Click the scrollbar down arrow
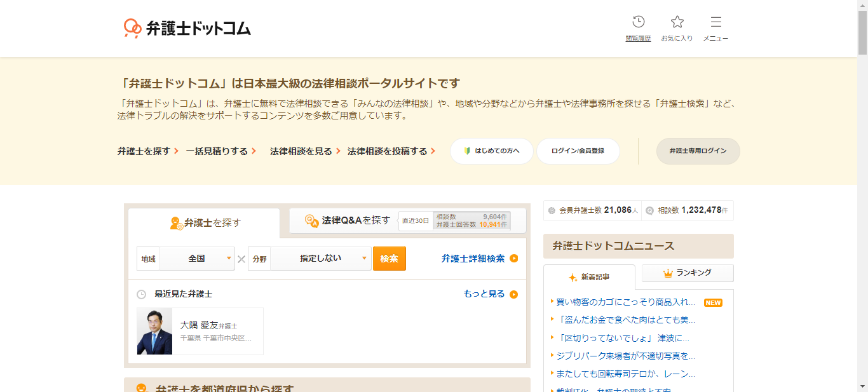Viewport: 868px width, 392px height. pos(862,386)
